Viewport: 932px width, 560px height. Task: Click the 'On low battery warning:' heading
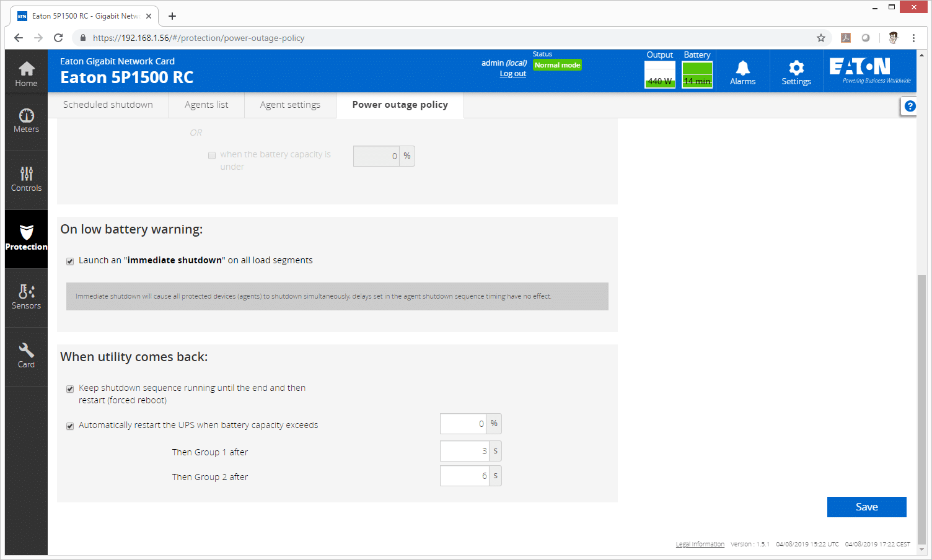tap(131, 229)
